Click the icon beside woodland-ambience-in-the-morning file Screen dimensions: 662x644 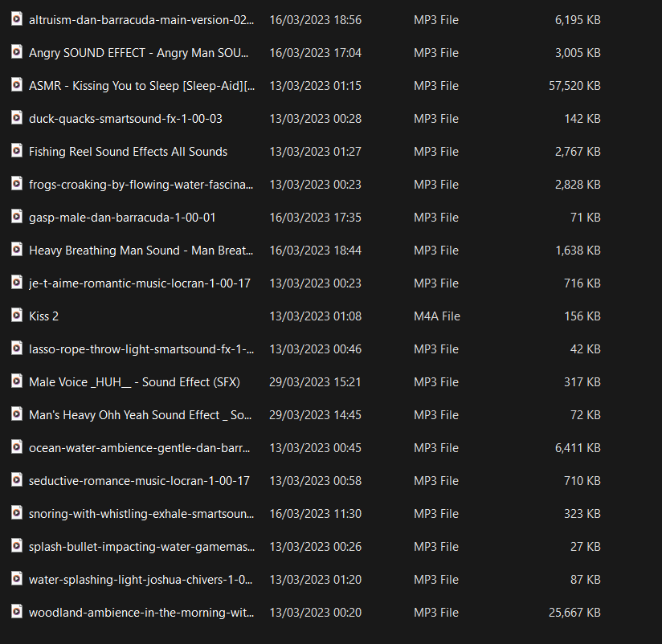point(16,612)
